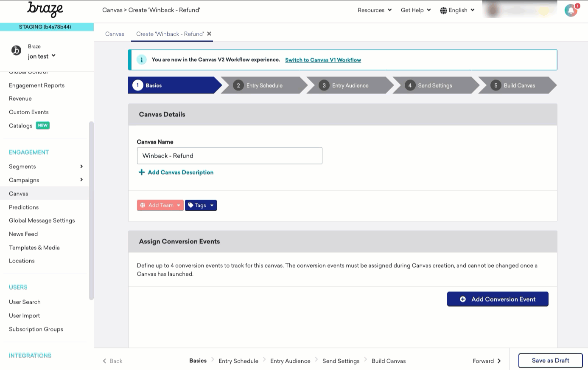Close the Create 'Winback - Refund' tab

(209, 34)
